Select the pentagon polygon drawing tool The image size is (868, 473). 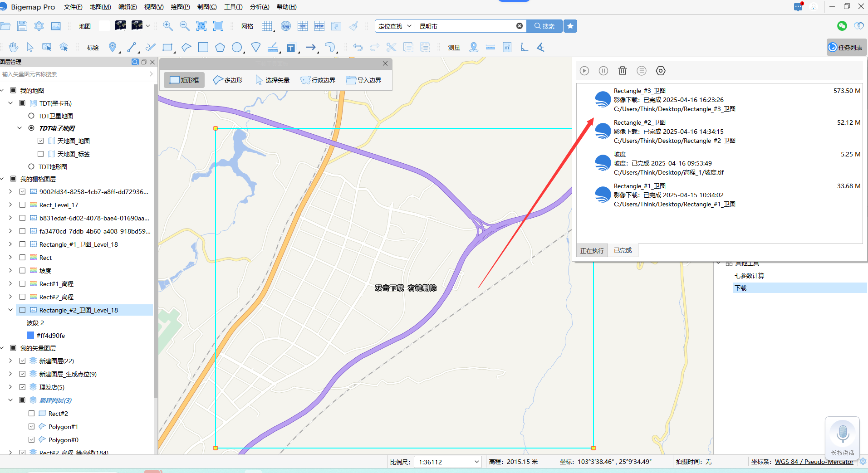click(220, 47)
